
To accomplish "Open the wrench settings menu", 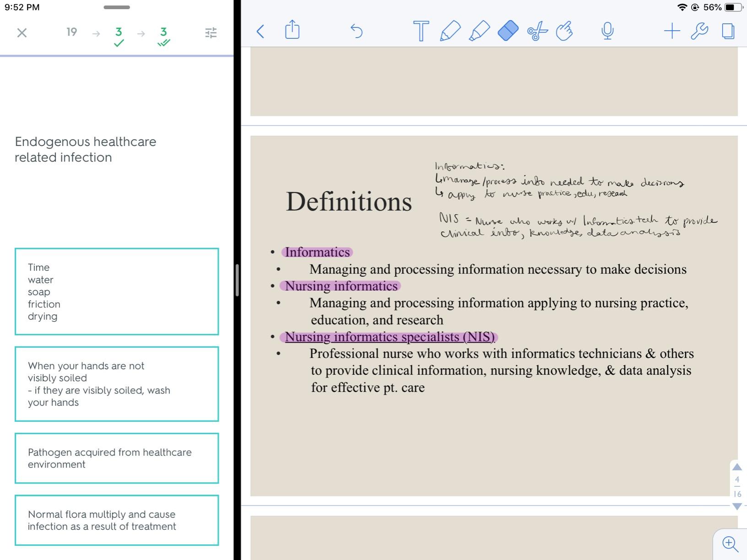I will (x=699, y=31).
